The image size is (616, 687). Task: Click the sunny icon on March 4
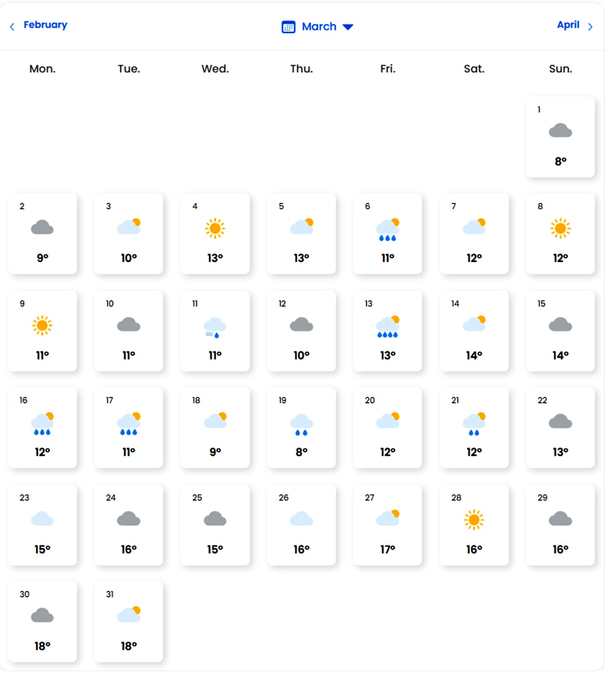click(215, 228)
